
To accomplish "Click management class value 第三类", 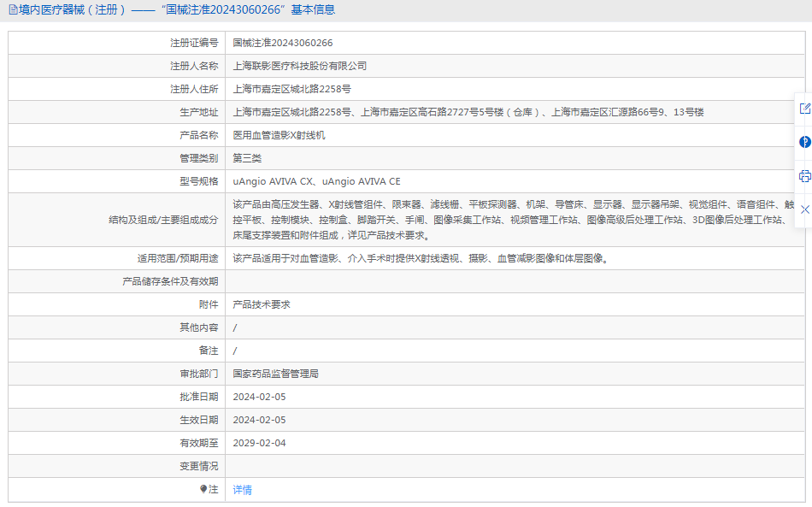I will click(247, 158).
